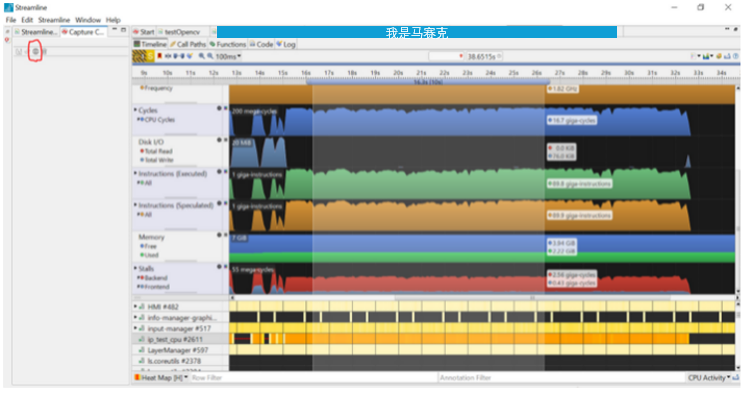Click the export chart icon beside help
Screen dimensions: 751x394
coord(727,56)
